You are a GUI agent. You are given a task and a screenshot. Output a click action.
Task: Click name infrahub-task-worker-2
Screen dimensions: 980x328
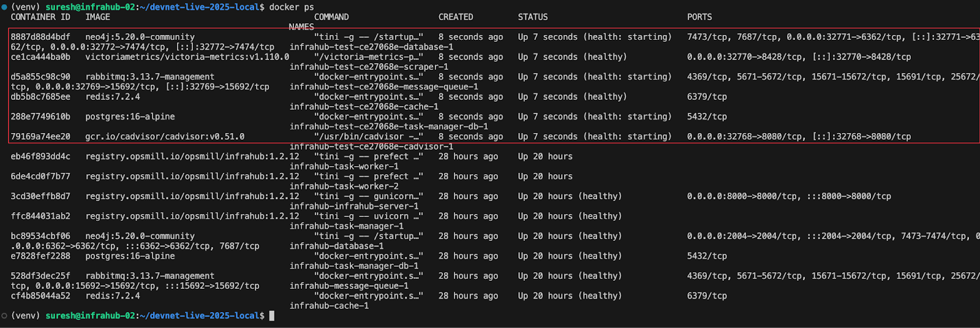pos(344,186)
